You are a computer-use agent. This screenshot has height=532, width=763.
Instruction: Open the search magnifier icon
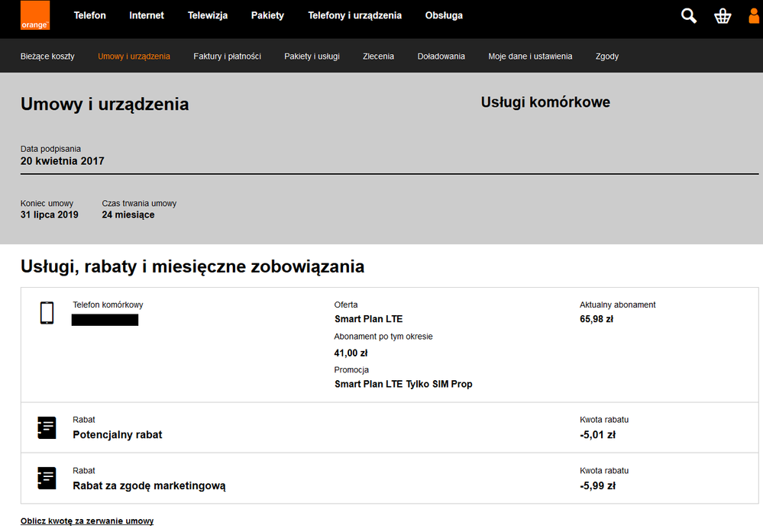coord(689,15)
